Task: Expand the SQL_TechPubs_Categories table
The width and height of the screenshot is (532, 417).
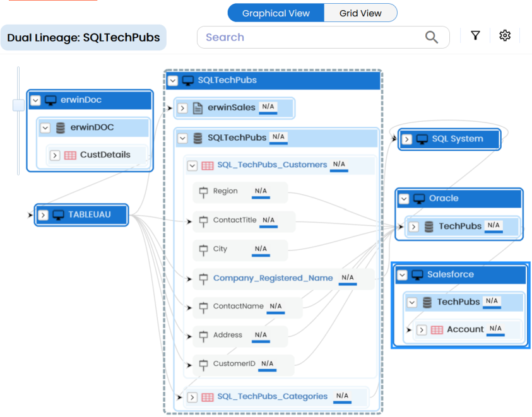Action: [192, 397]
